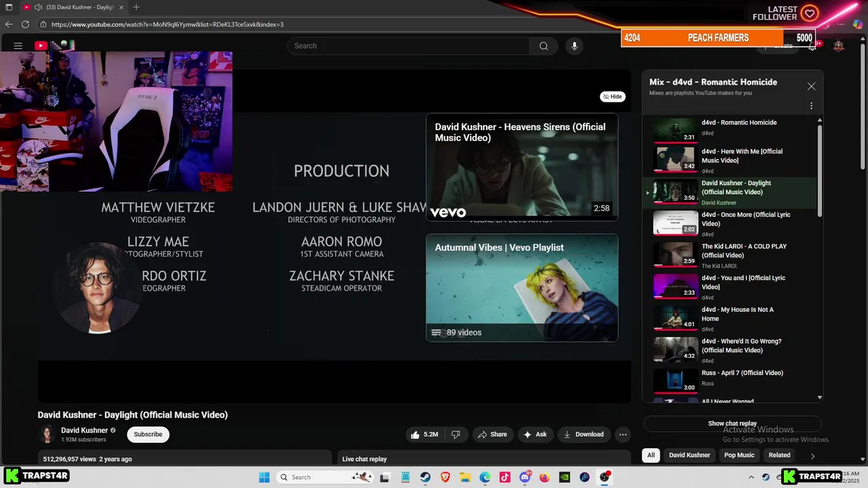Viewport: 868px width, 488px height.
Task: Open File Explorer from taskbar
Action: pos(465,477)
